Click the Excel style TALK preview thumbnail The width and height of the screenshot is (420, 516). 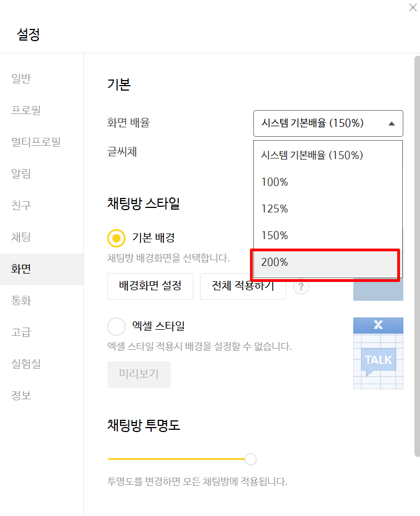(378, 353)
